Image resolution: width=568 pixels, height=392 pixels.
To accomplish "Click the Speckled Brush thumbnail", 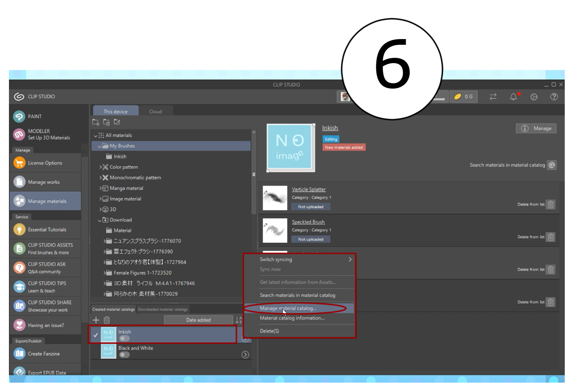I will point(275,230).
